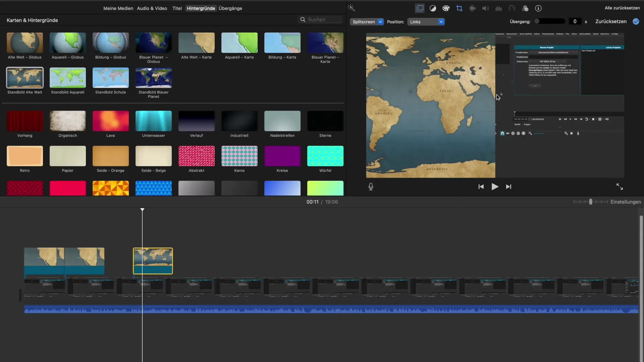644x362 pixels.
Task: Select the Alte Welt – Karte thumbnail
Action: 197,43
